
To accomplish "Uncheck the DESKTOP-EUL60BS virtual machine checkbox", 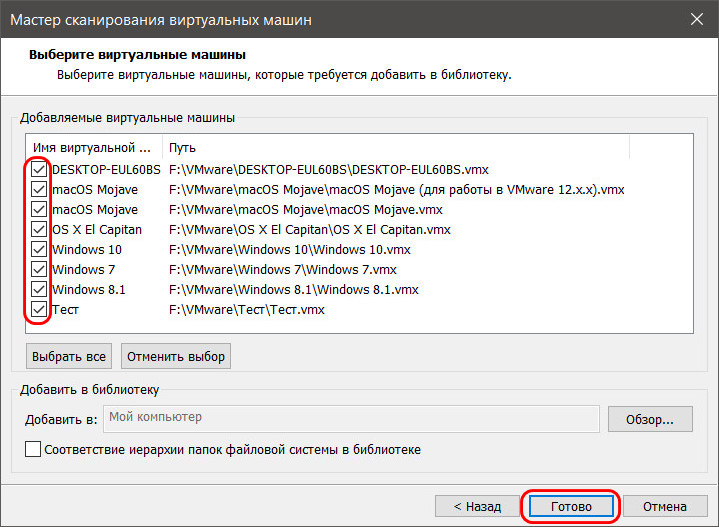I will (x=39, y=170).
